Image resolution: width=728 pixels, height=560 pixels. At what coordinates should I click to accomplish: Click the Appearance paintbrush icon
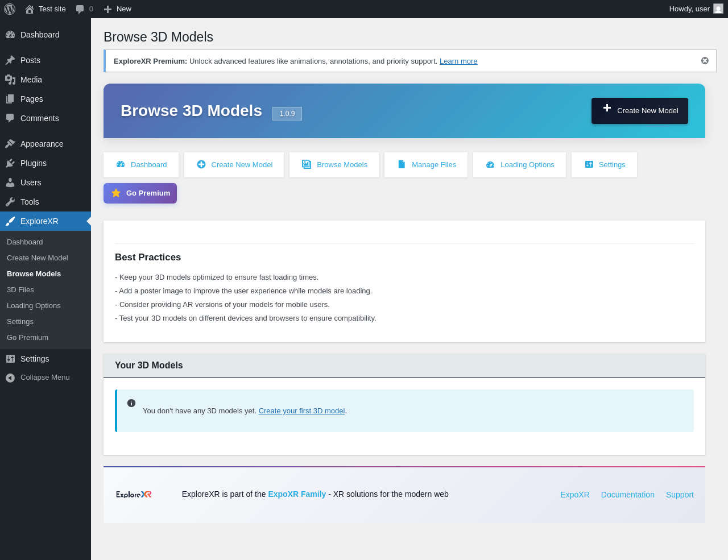tap(10, 144)
